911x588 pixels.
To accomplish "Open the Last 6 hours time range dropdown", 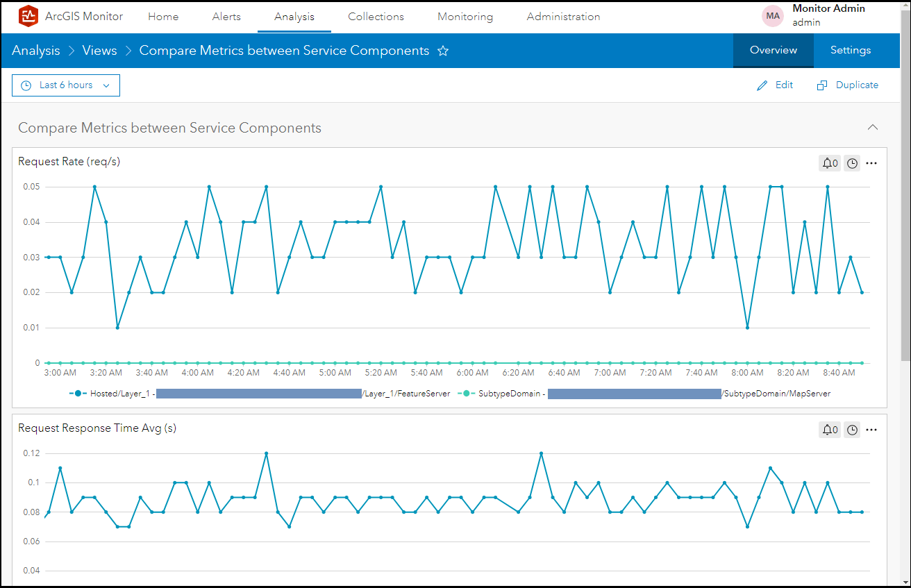I will pyautogui.click(x=66, y=85).
